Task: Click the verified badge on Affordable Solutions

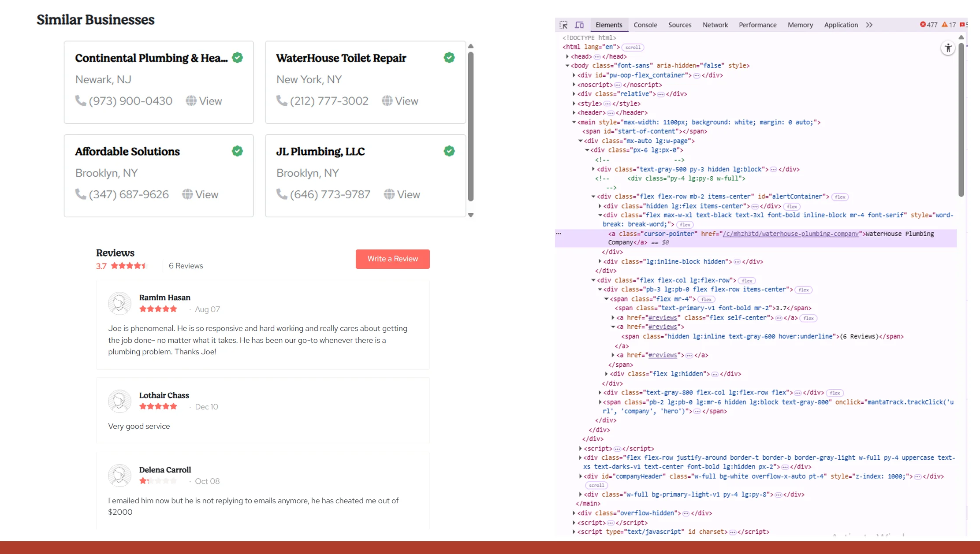Action: (237, 151)
